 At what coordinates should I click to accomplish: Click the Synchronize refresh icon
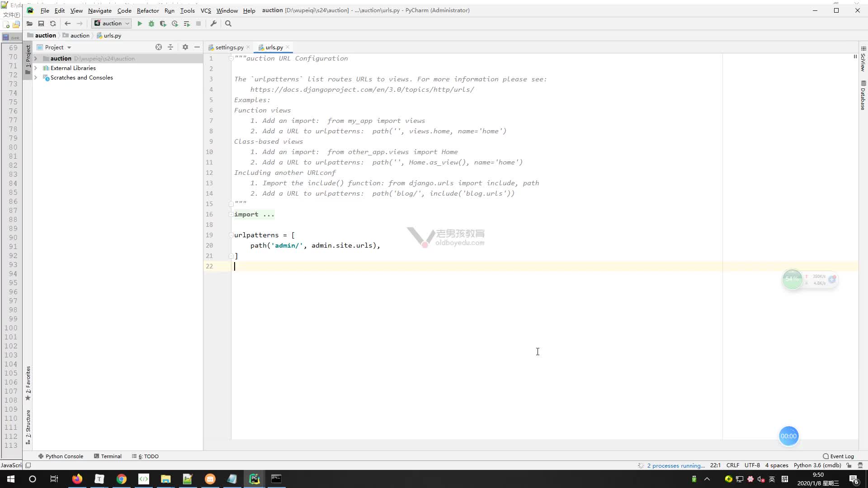(53, 23)
